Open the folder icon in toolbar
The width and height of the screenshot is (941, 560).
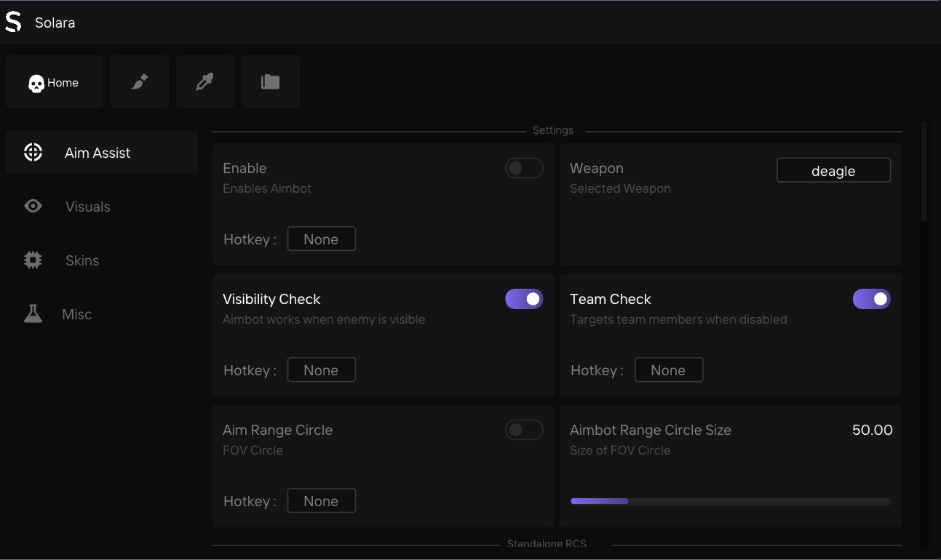click(270, 81)
